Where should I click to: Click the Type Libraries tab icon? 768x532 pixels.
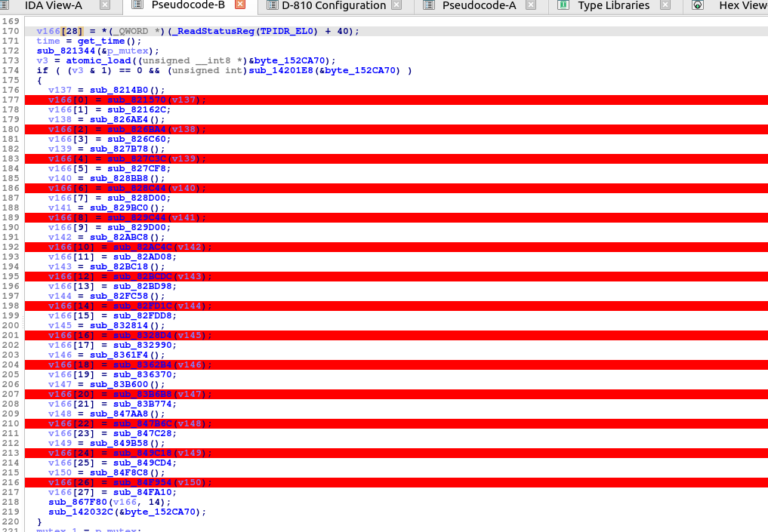(x=563, y=5)
